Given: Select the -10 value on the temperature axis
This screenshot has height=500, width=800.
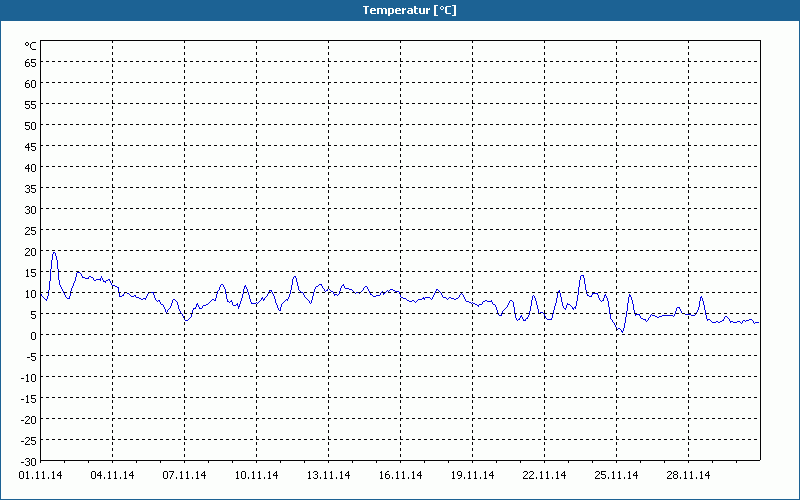Looking at the screenshot, I should (29, 378).
